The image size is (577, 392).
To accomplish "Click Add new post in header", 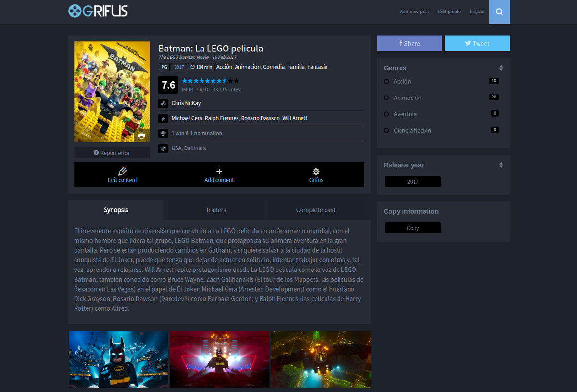I will (414, 12).
